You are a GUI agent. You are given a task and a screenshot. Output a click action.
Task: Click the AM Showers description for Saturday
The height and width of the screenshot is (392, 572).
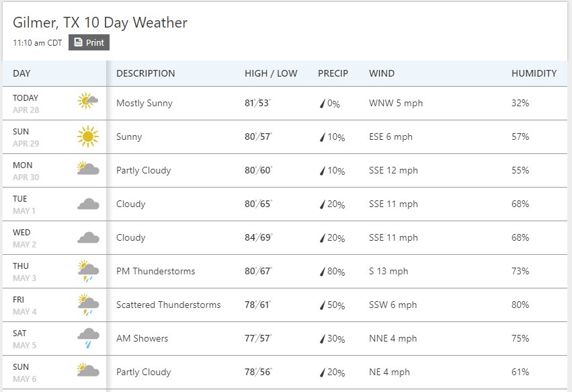(x=142, y=338)
